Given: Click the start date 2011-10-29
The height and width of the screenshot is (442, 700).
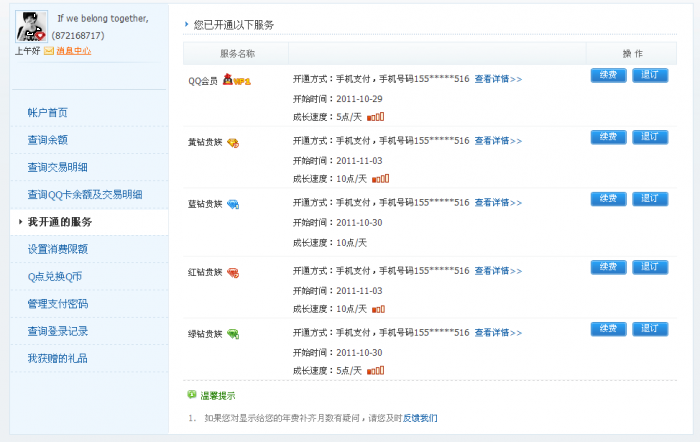Looking at the screenshot, I should tap(359, 99).
